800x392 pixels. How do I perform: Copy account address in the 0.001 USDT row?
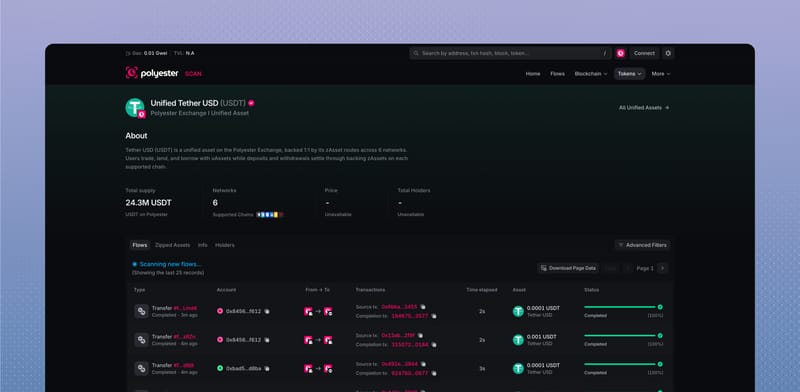pos(267,339)
